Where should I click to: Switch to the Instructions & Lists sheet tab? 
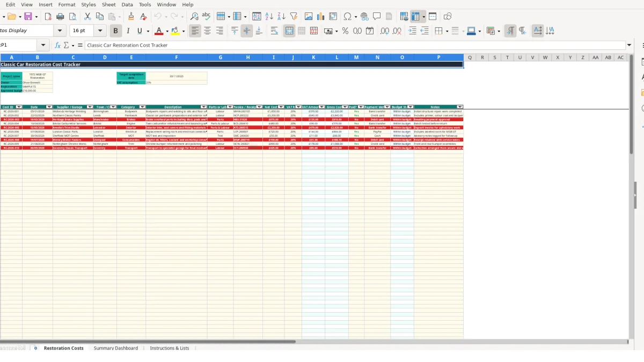point(170,348)
